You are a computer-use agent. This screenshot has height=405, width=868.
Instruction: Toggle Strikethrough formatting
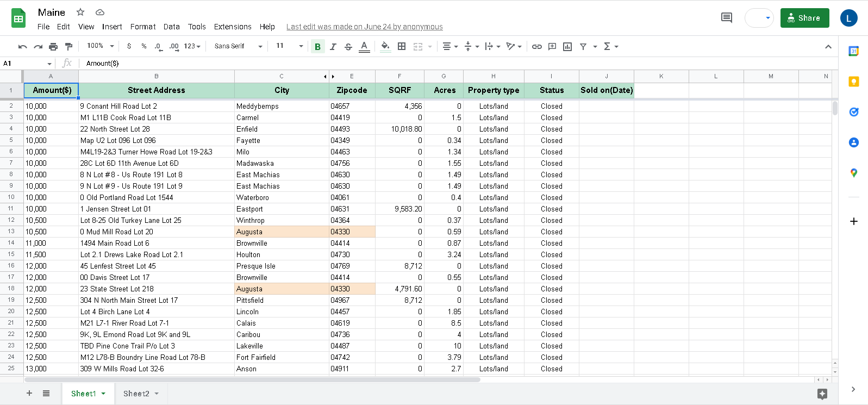click(x=348, y=47)
